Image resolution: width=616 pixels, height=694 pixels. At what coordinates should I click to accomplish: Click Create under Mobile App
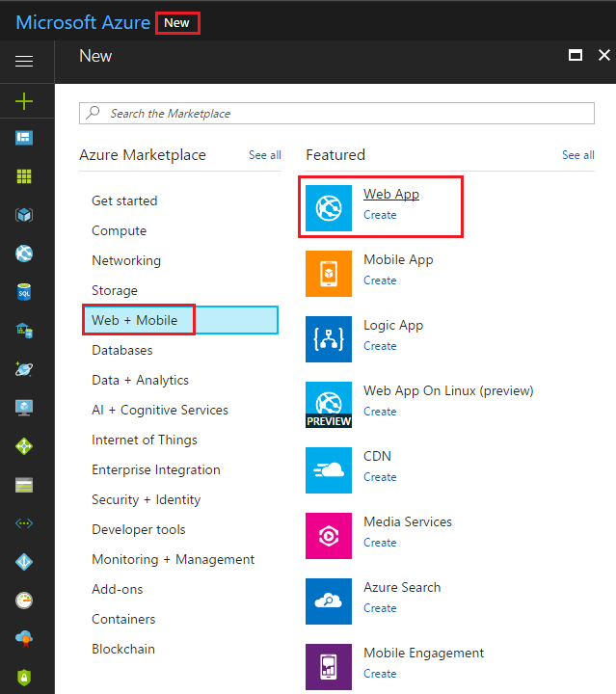pyautogui.click(x=380, y=280)
